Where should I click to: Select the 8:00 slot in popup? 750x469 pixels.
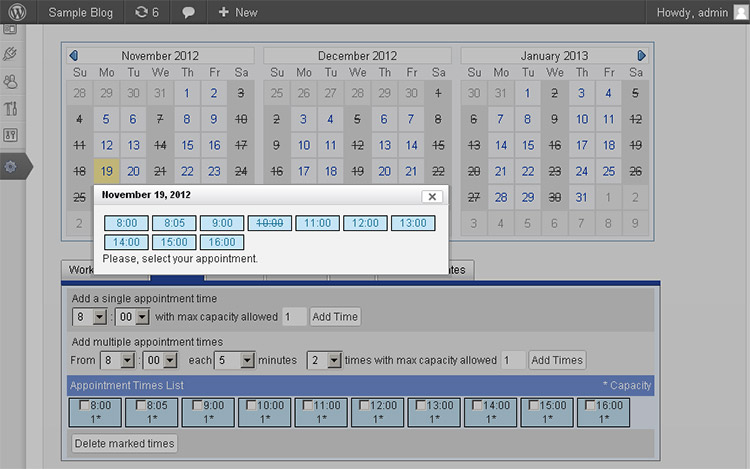[x=126, y=223]
